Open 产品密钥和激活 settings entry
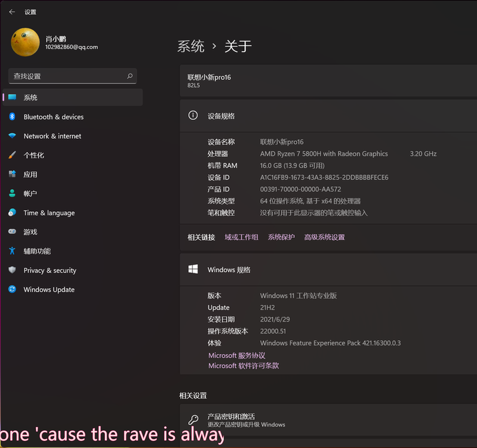Viewport: 477px width, 448px height. 328,420
